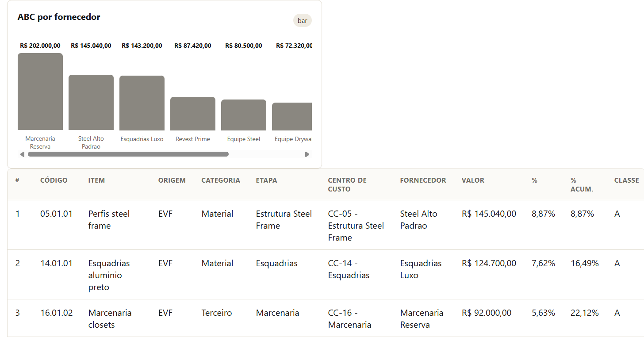This screenshot has width=644, height=337.
Task: Select the Esquadrias Luxo chart bar
Action: [142, 103]
